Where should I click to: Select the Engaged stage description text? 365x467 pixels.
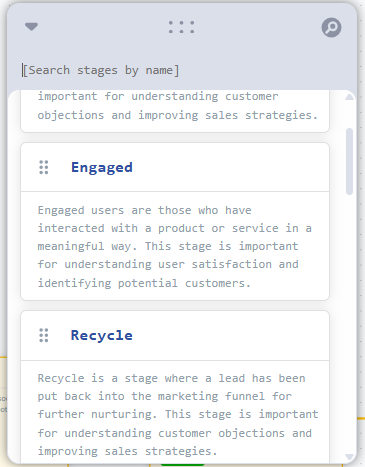tap(175, 246)
